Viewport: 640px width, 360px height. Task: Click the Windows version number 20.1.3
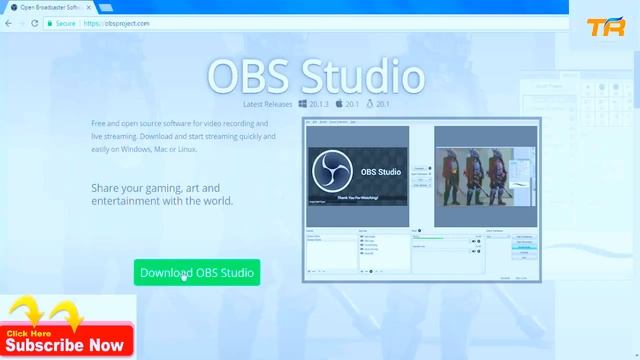pos(319,104)
